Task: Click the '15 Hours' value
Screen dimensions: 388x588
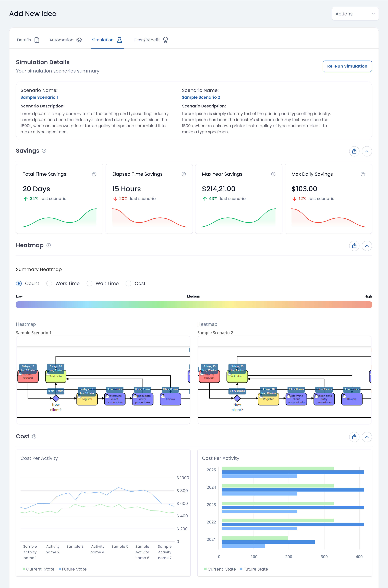Action: [126, 189]
